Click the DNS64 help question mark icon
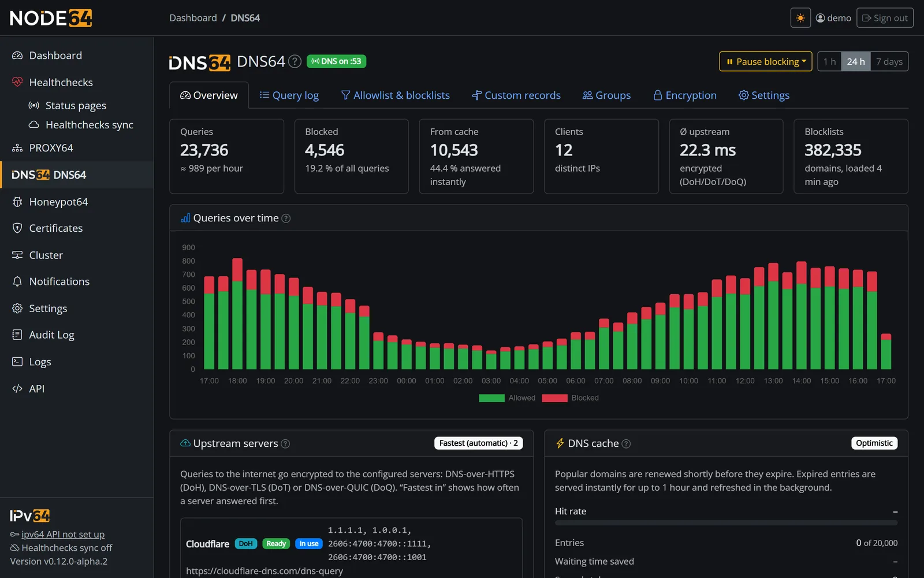 coord(295,61)
